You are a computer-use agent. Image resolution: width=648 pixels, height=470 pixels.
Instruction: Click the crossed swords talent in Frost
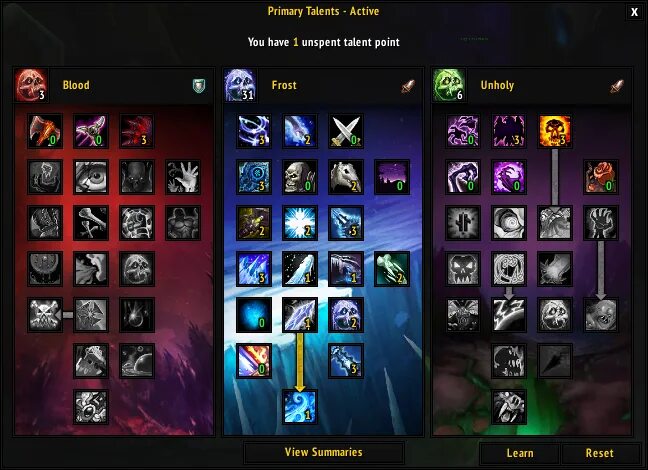pyautogui.click(x=346, y=131)
